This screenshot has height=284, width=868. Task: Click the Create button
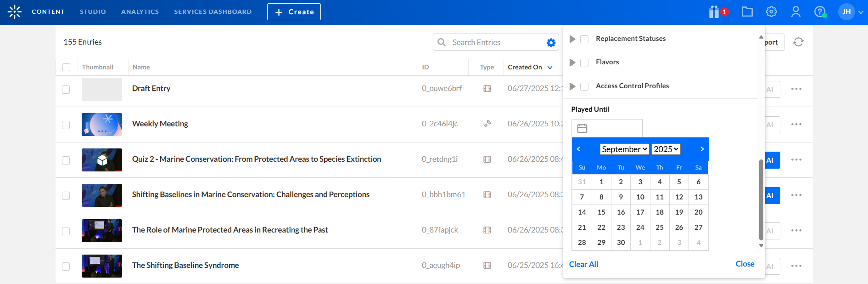tap(294, 12)
